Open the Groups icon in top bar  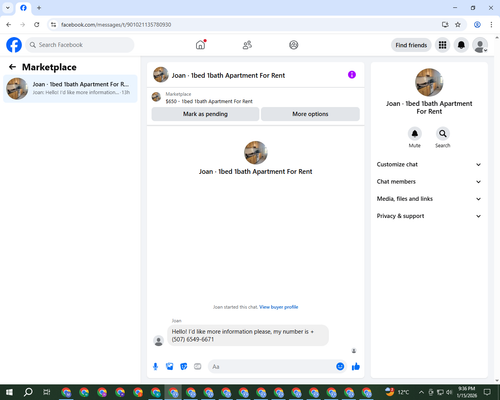click(294, 45)
